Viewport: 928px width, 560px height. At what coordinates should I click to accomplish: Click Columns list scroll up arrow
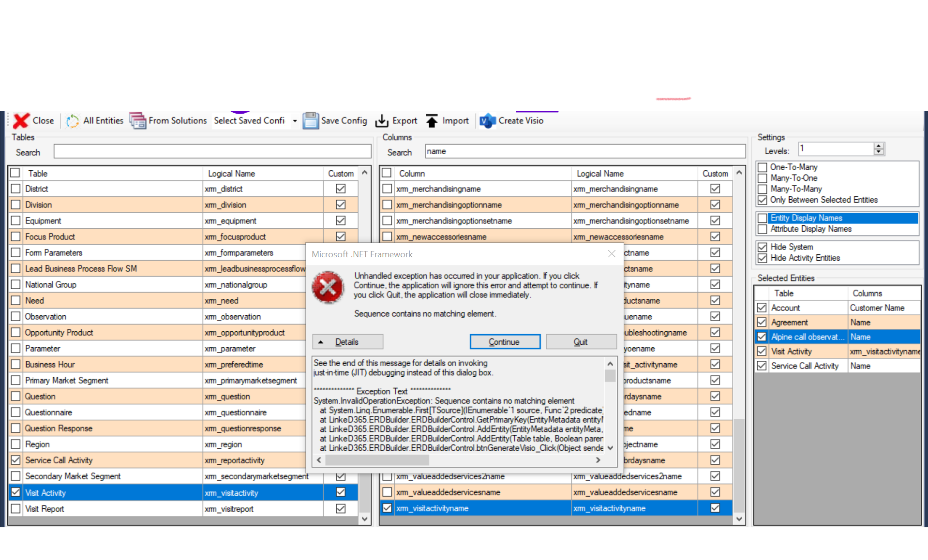click(x=739, y=172)
